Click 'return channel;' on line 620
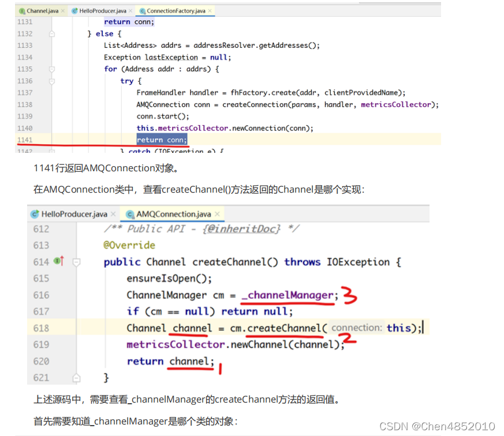Screen dimensions: 504x436 coord(170,361)
